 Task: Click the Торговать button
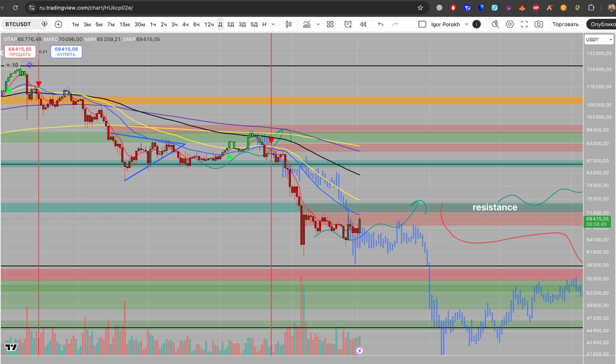point(565,25)
